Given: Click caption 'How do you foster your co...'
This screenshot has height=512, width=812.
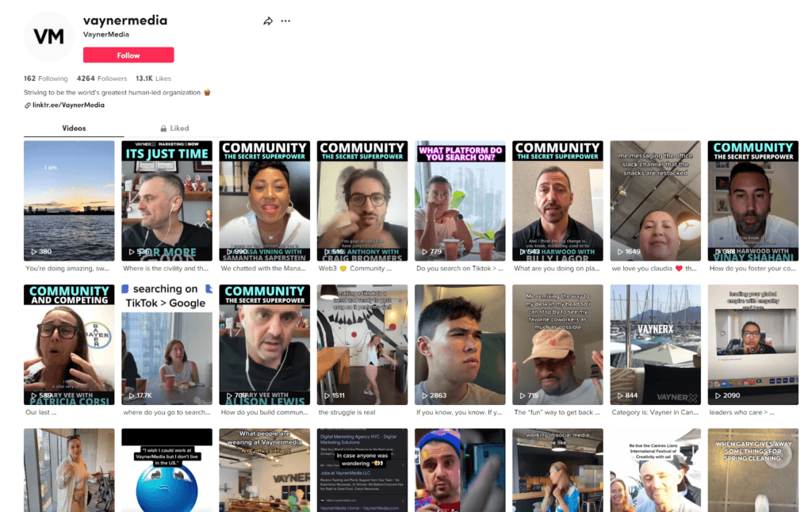Looking at the screenshot, I should pos(753,269).
